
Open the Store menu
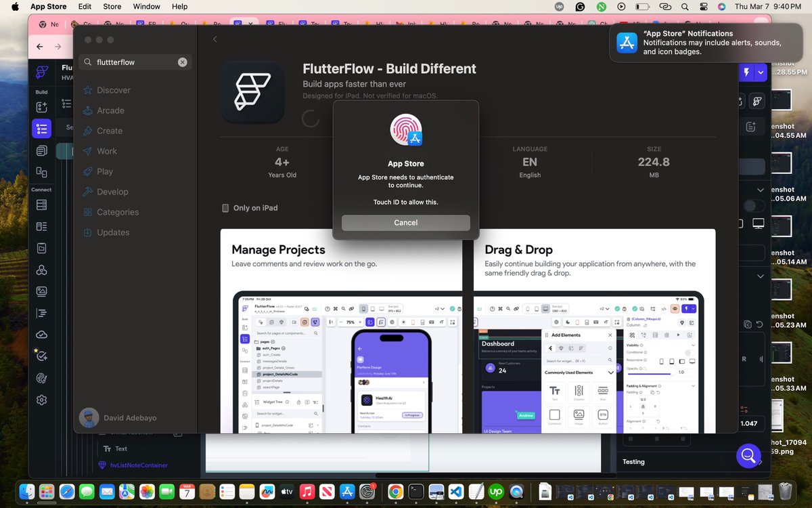pos(112,6)
